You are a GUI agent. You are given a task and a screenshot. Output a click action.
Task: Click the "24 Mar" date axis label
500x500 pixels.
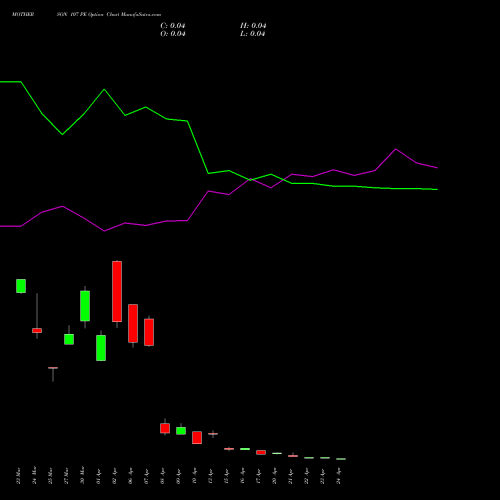34,476
